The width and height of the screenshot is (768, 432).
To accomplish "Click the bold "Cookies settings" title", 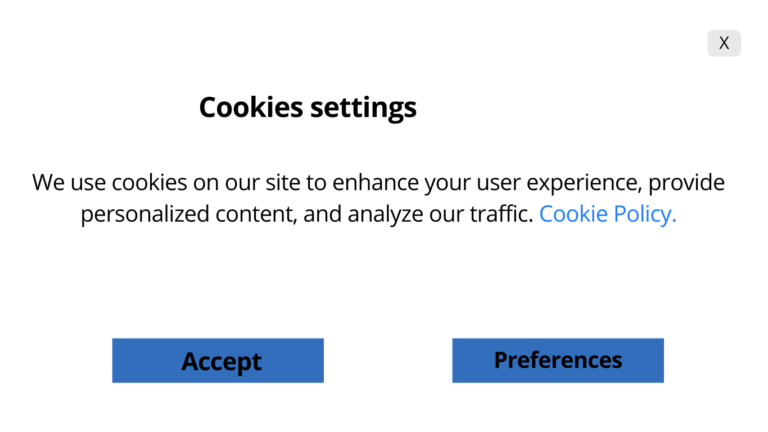I will [x=307, y=107].
